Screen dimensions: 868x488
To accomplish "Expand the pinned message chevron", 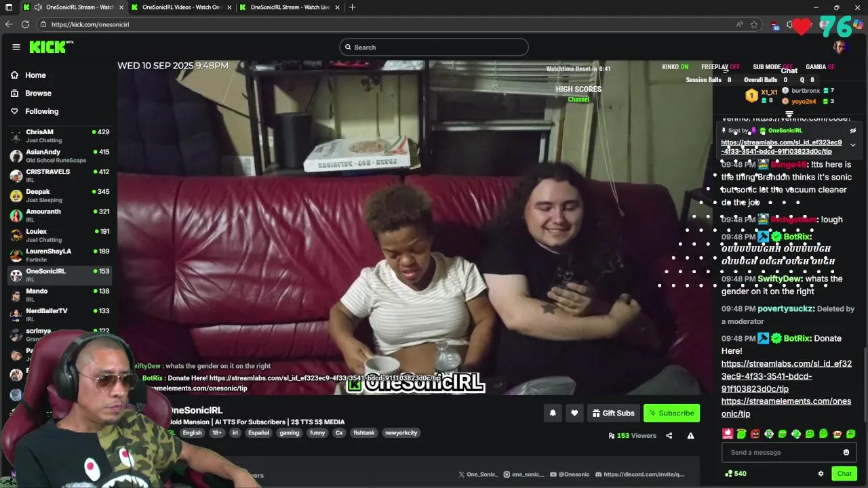I will tap(853, 145).
